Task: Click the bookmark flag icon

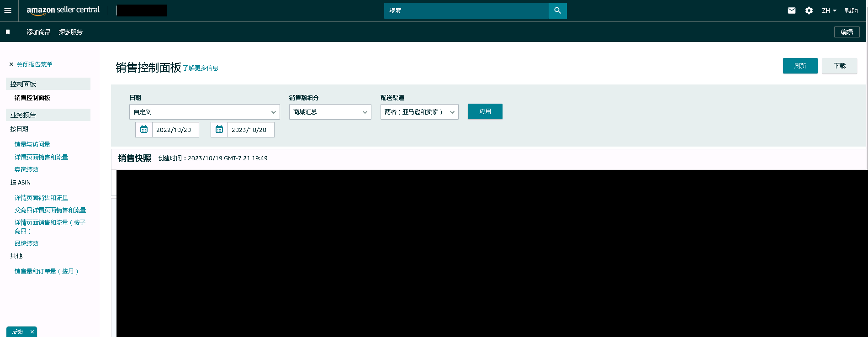Action: pyautogui.click(x=8, y=32)
